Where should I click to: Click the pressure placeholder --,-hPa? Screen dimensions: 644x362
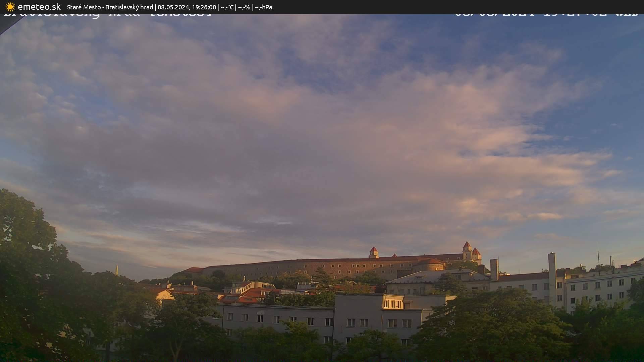[264, 7]
